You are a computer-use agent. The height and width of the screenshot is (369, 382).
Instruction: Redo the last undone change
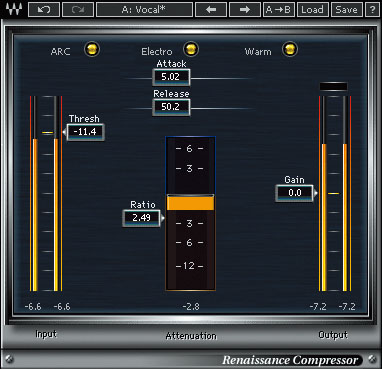click(78, 10)
